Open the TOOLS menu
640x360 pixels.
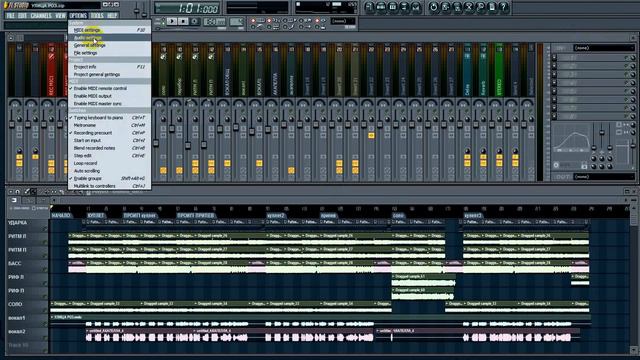point(97,16)
